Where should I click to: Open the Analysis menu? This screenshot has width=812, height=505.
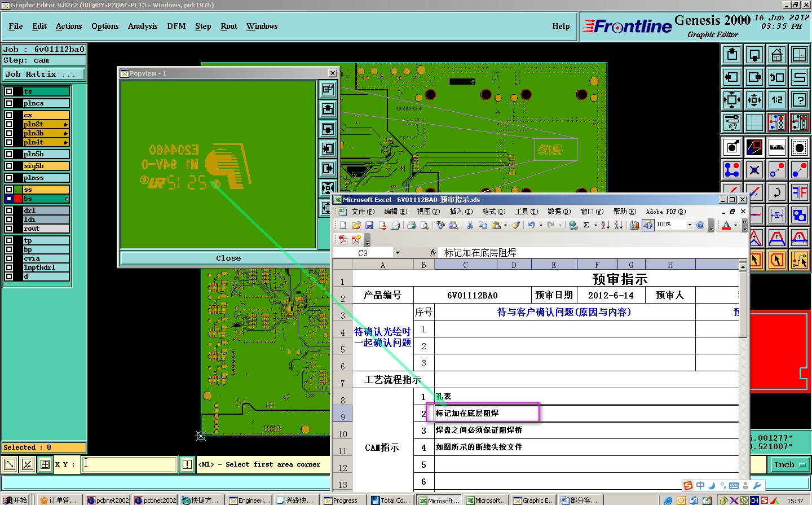pyautogui.click(x=143, y=27)
